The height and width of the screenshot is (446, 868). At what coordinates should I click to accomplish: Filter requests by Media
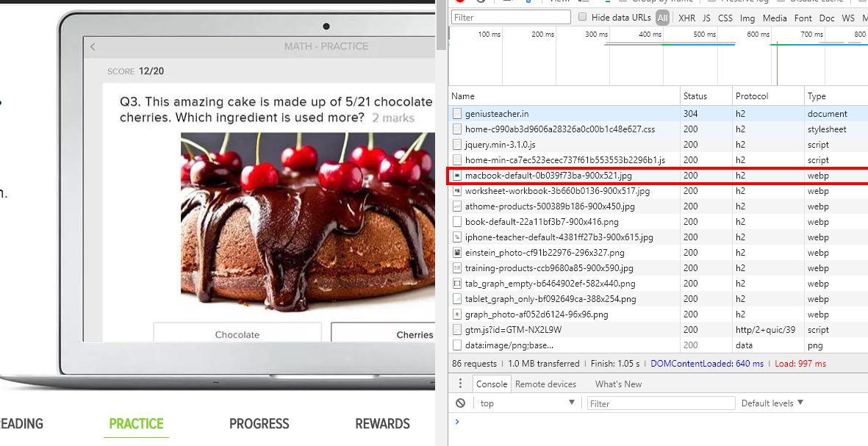coord(775,18)
